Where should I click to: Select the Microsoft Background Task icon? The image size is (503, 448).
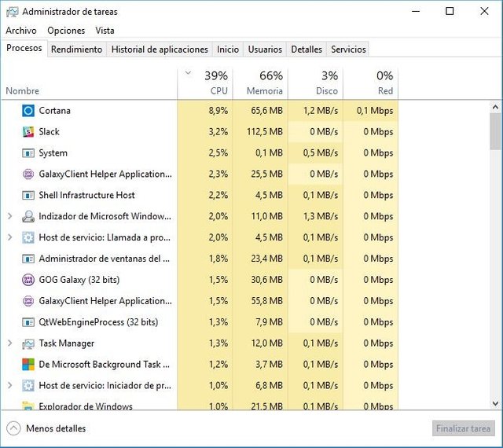coord(28,365)
